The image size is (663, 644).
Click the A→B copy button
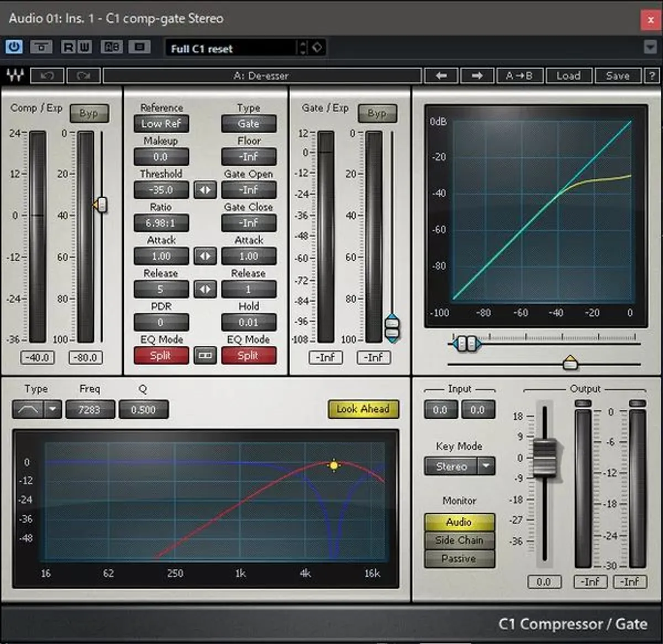click(519, 76)
